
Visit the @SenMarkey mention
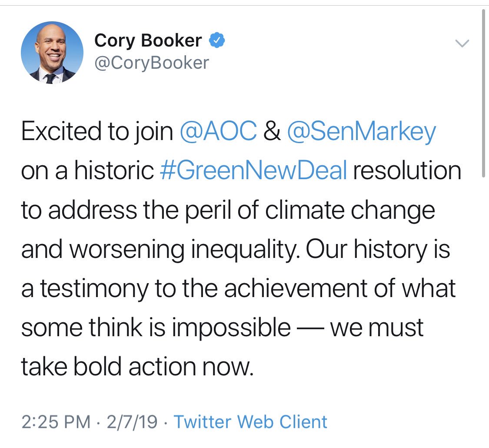pyautogui.click(x=361, y=132)
